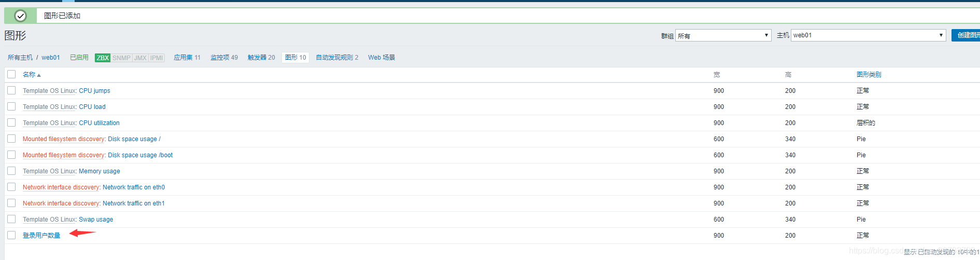
Task: Tick checkbox for Disk space usage / row
Action: (11, 139)
